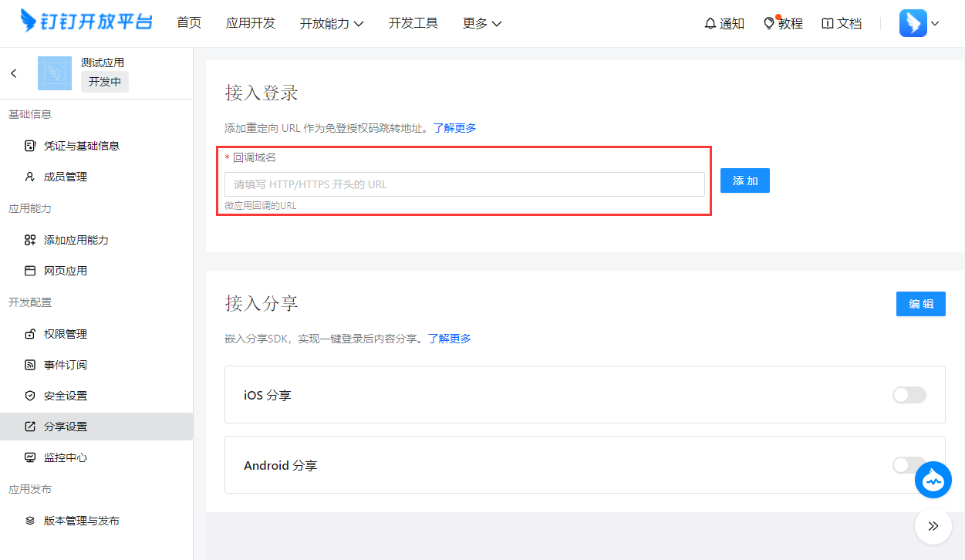Click the 回调域名 URL input field
The width and height of the screenshot is (965, 560).
click(464, 184)
